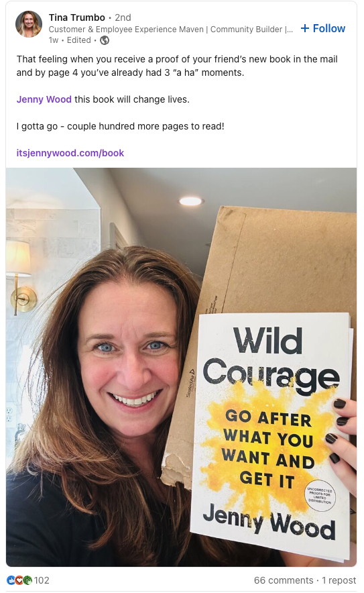Show the 1 repost details
Image resolution: width=364 pixels, height=593 pixels.
click(x=339, y=580)
